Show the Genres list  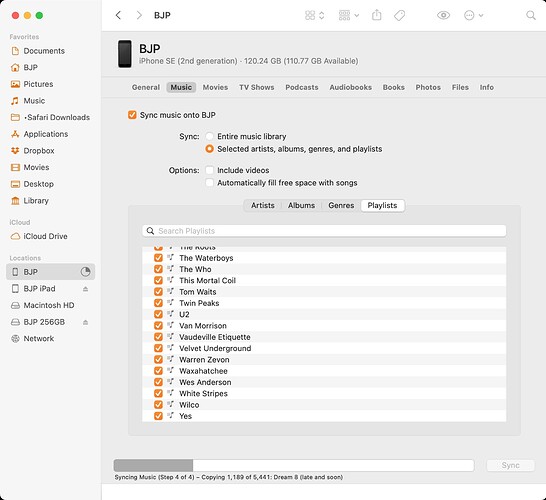pos(341,205)
